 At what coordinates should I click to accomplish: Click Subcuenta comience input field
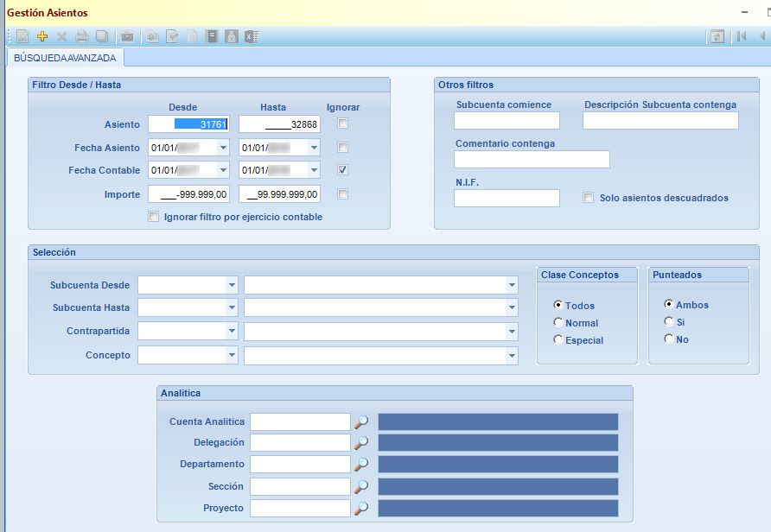(x=507, y=120)
